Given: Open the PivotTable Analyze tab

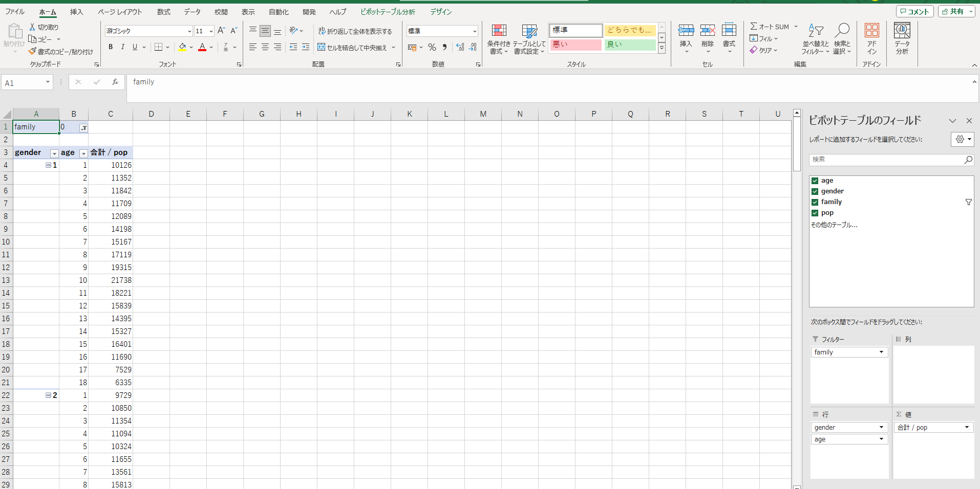Looking at the screenshot, I should point(388,12).
